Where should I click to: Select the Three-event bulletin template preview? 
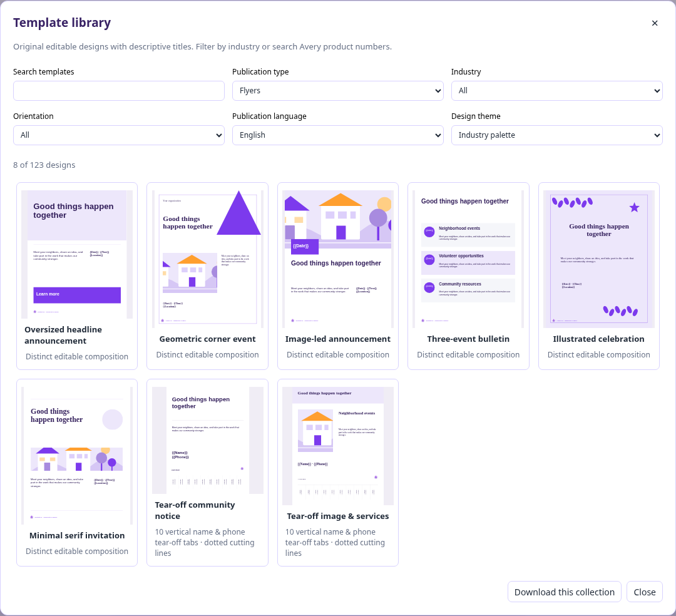coord(468,259)
